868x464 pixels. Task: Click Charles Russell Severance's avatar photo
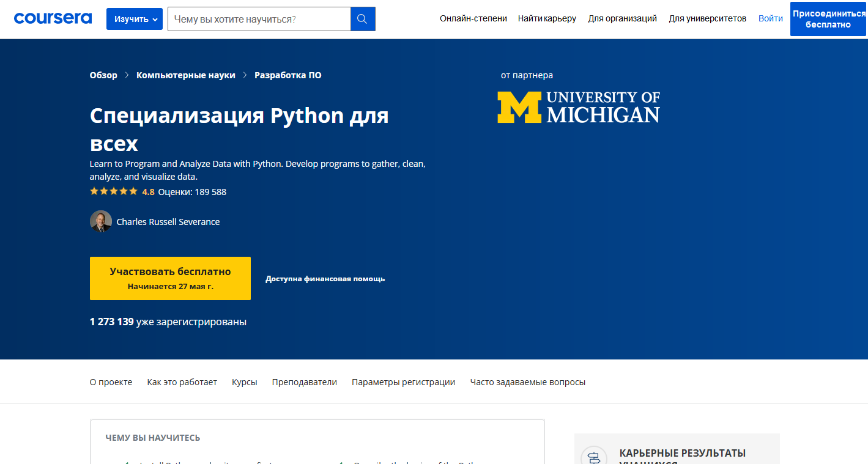100,221
